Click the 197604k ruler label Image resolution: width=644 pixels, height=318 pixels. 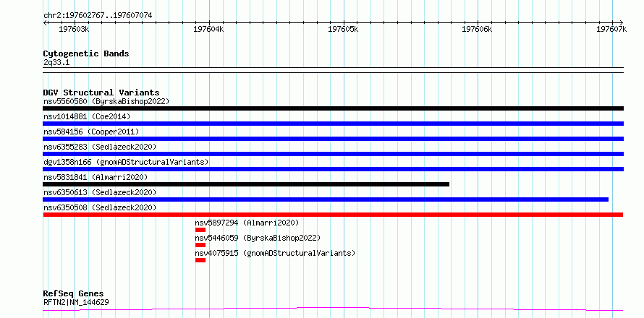(208, 30)
